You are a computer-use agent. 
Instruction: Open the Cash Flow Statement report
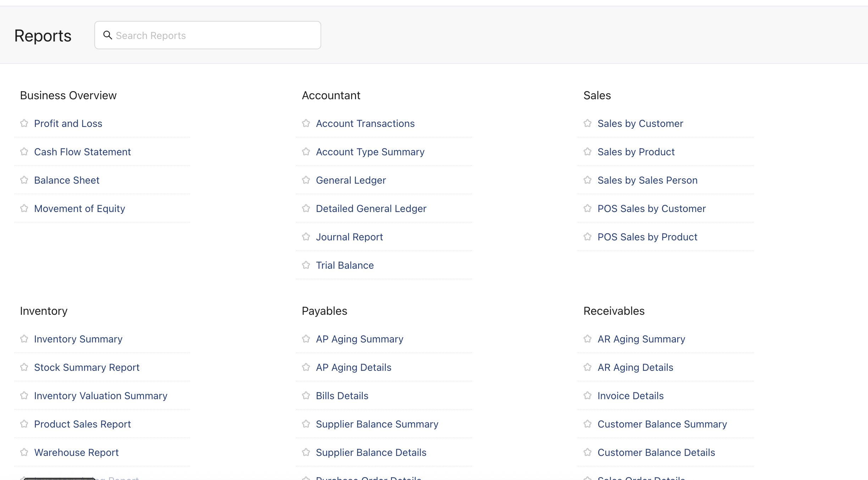pyautogui.click(x=82, y=151)
